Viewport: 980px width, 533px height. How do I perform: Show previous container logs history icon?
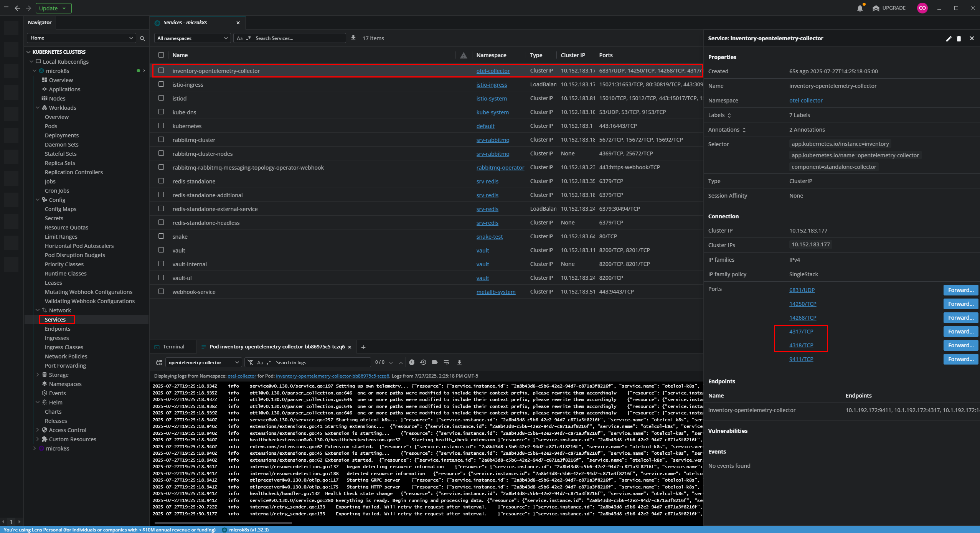423,362
